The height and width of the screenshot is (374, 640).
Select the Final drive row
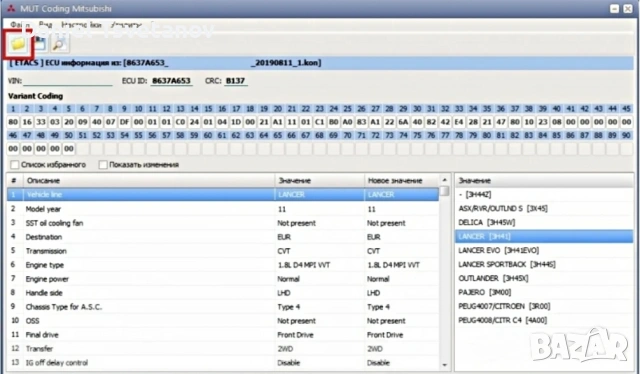223,335
